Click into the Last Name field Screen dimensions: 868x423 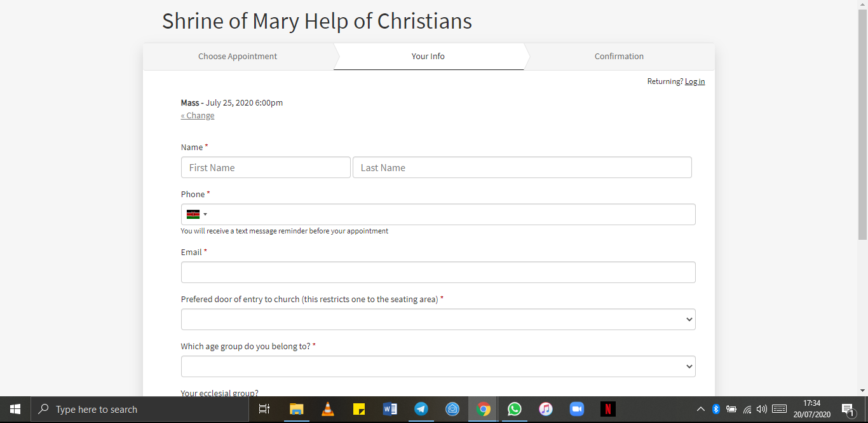[x=522, y=168]
